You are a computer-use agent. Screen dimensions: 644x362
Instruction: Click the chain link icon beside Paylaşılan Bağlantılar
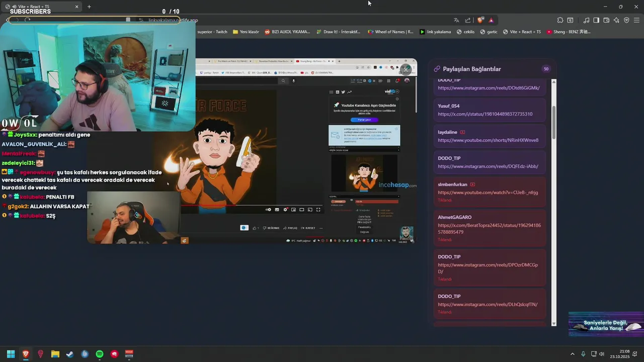pos(437,69)
